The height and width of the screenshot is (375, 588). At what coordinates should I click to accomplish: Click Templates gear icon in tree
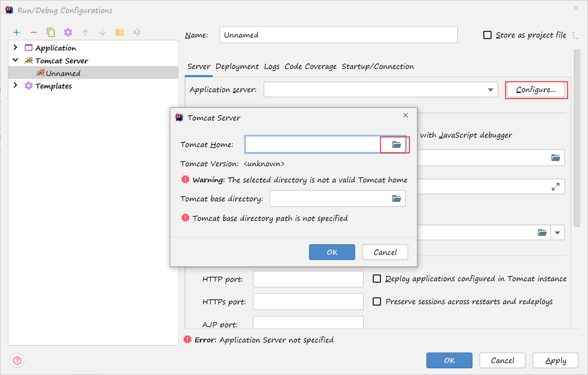click(x=29, y=86)
